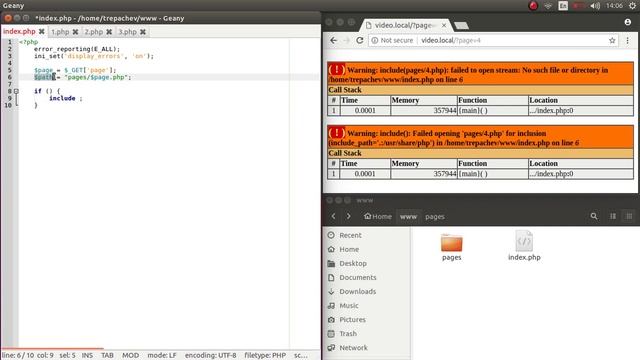Switch to the 1.php editor tab

(x=60, y=32)
